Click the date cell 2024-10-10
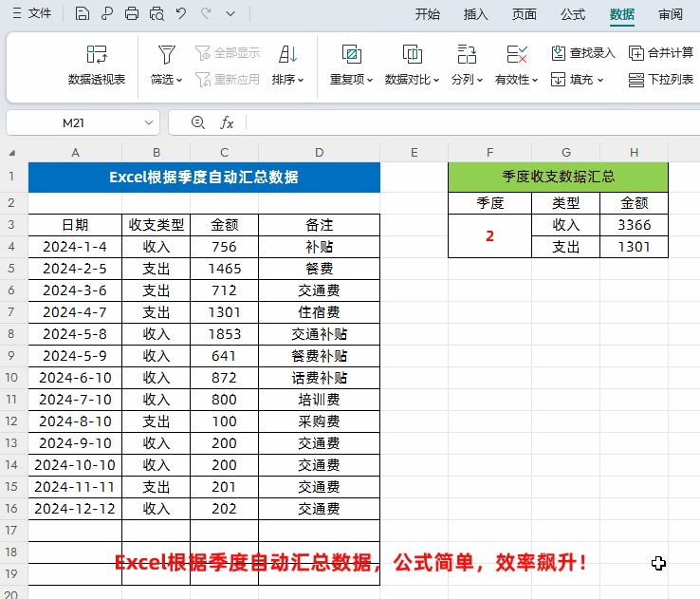 click(75, 465)
